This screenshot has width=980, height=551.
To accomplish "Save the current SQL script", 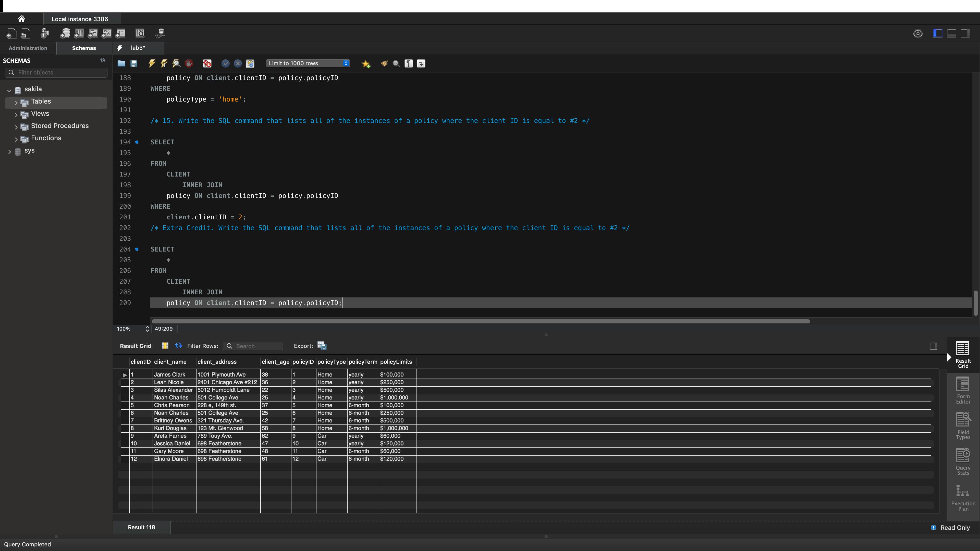I will coord(133,64).
